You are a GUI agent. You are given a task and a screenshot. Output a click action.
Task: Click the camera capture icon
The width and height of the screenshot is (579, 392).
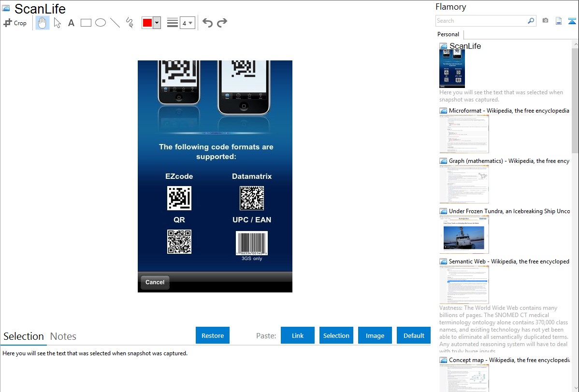pyautogui.click(x=545, y=21)
